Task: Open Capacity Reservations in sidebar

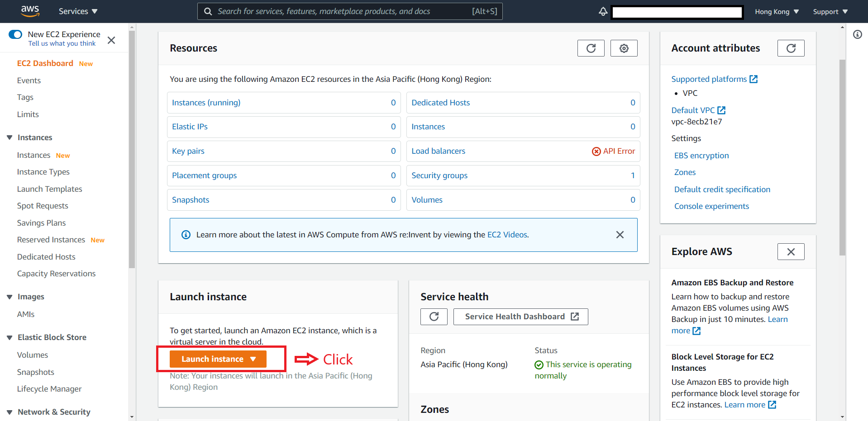Action: [57, 274]
